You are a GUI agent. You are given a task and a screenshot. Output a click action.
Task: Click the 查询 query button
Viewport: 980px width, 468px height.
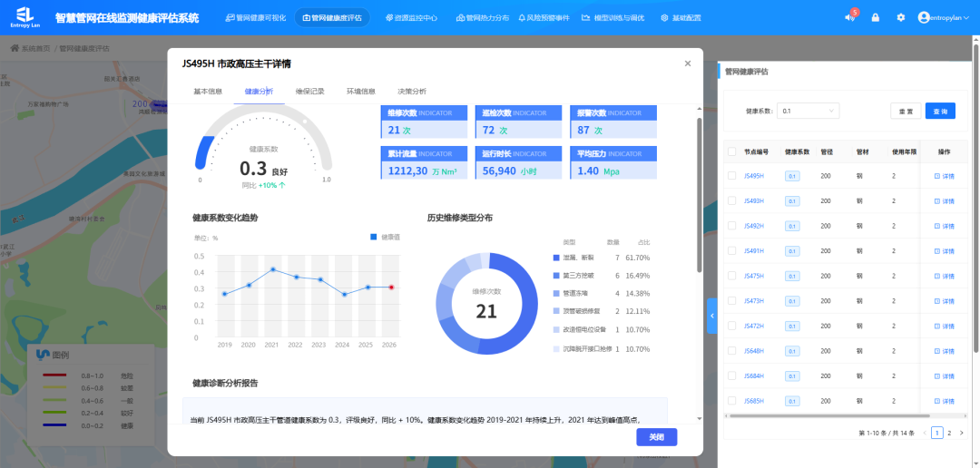(940, 111)
